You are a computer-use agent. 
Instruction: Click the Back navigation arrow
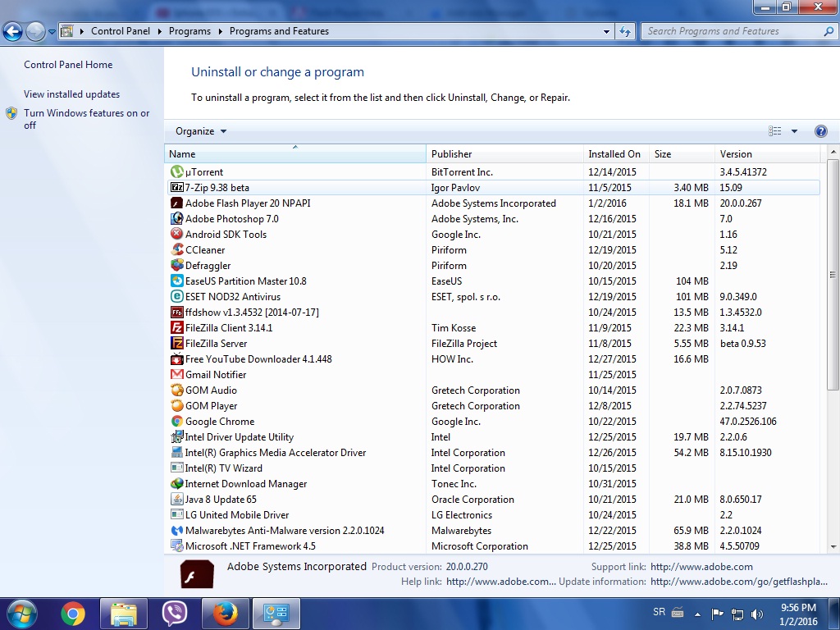13,32
